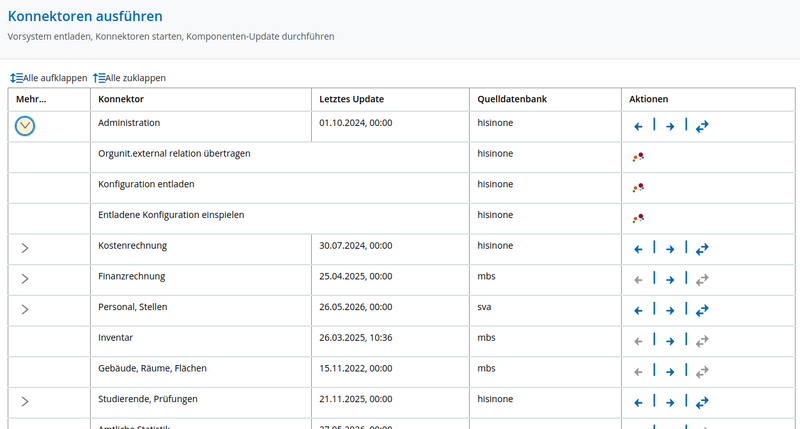The width and height of the screenshot is (800, 429).
Task: Click update date '30.07.2024, 00:00'
Action: (x=356, y=245)
